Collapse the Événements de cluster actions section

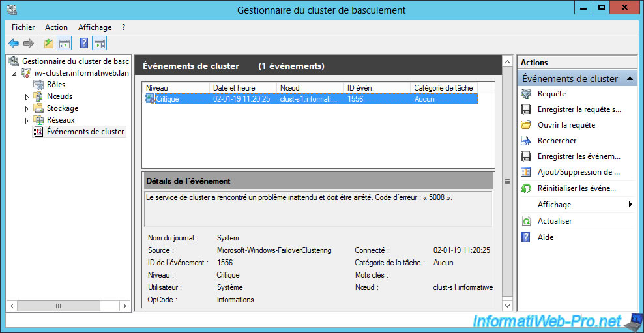tap(630, 78)
